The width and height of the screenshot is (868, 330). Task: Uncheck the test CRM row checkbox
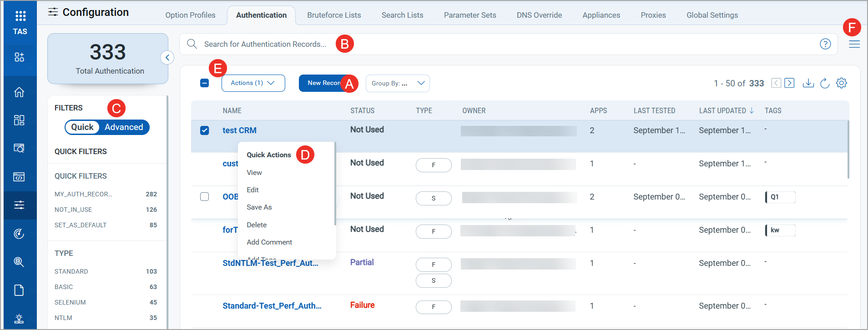click(x=205, y=130)
